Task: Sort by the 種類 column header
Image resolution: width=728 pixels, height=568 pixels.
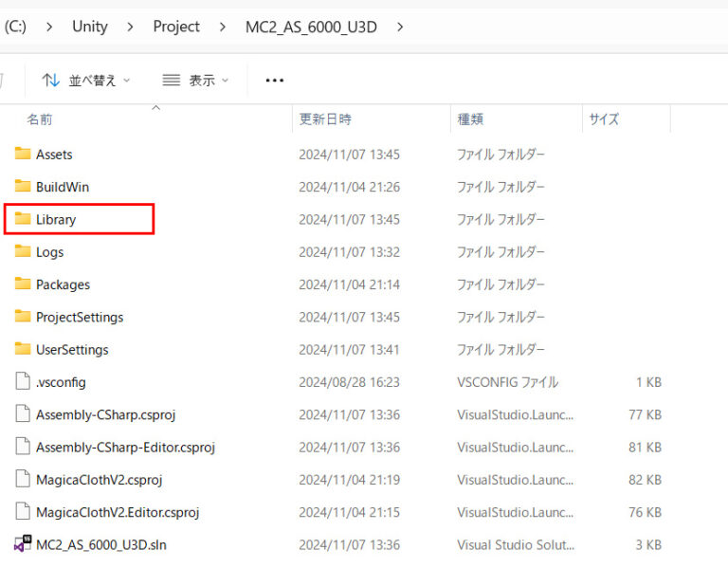Action: [x=471, y=119]
